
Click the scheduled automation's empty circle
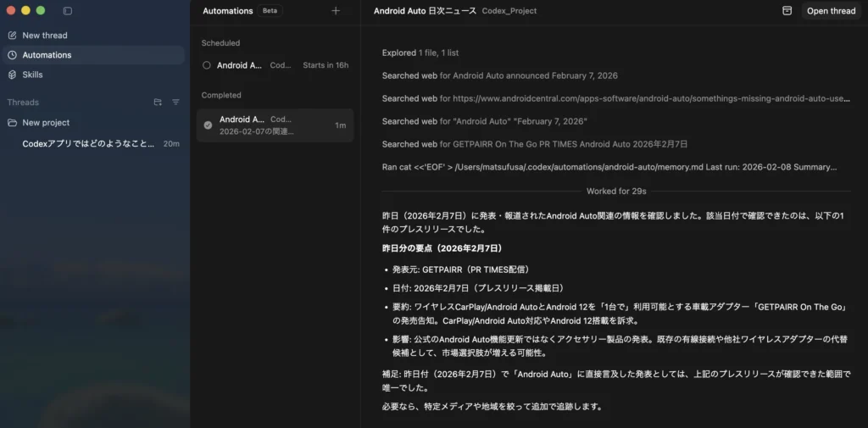point(207,65)
